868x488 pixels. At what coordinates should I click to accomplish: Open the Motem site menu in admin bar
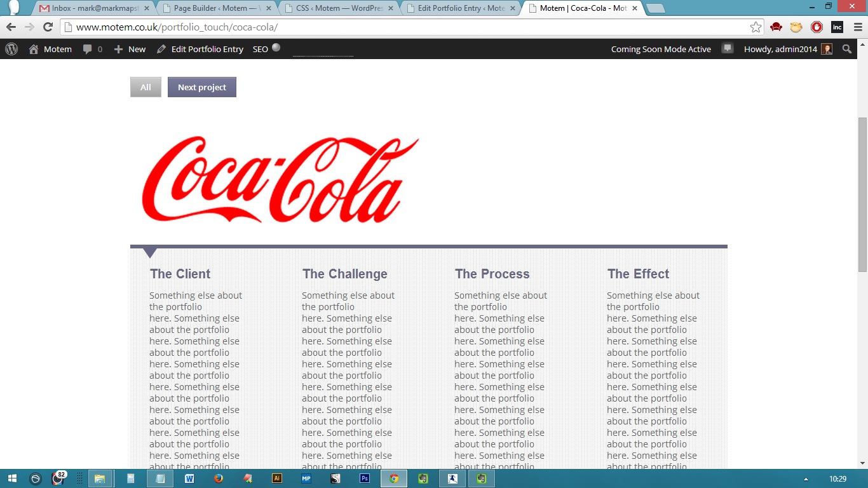(x=50, y=49)
